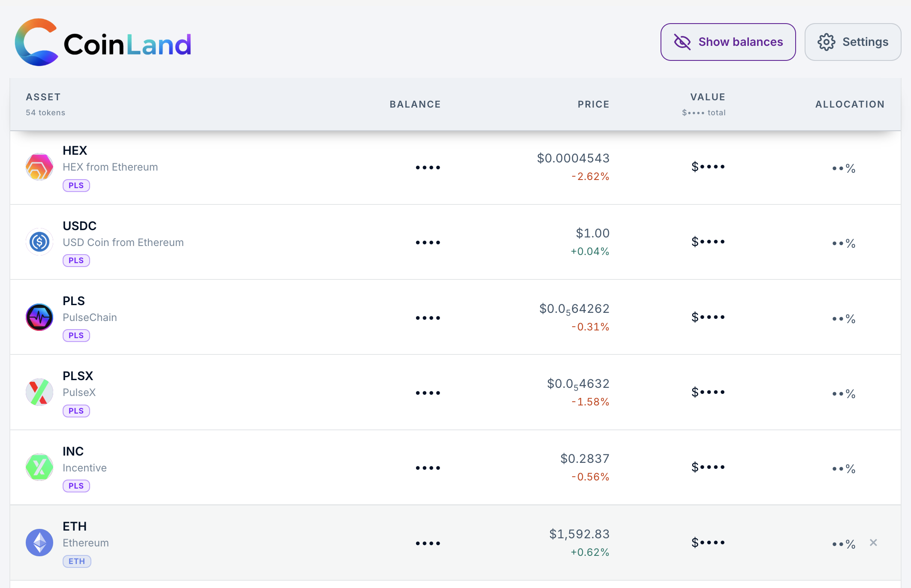Click the HEX -2.62% change
Screen dimensions: 911x588
pyautogui.click(x=590, y=177)
